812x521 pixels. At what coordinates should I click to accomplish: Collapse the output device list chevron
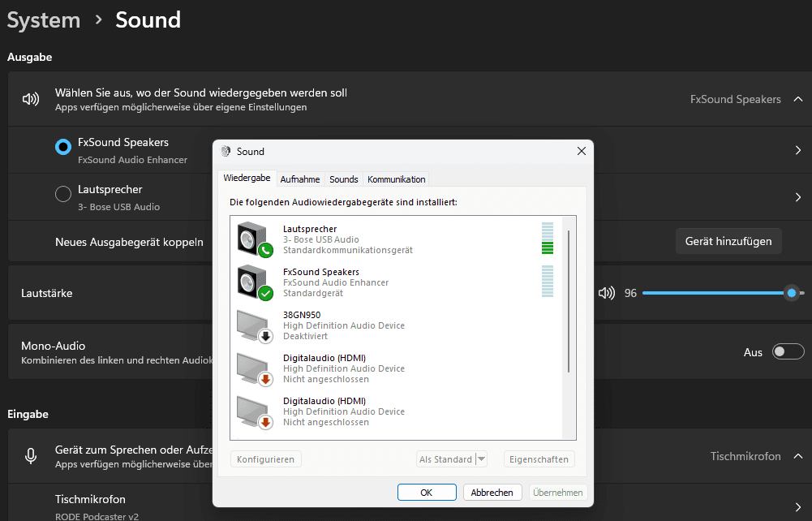797,99
